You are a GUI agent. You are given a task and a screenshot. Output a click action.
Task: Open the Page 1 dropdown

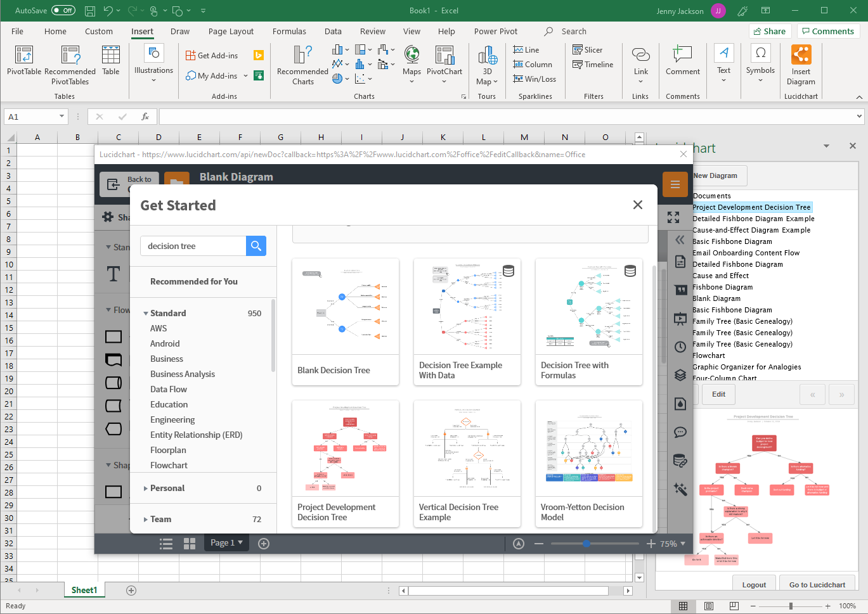click(226, 543)
